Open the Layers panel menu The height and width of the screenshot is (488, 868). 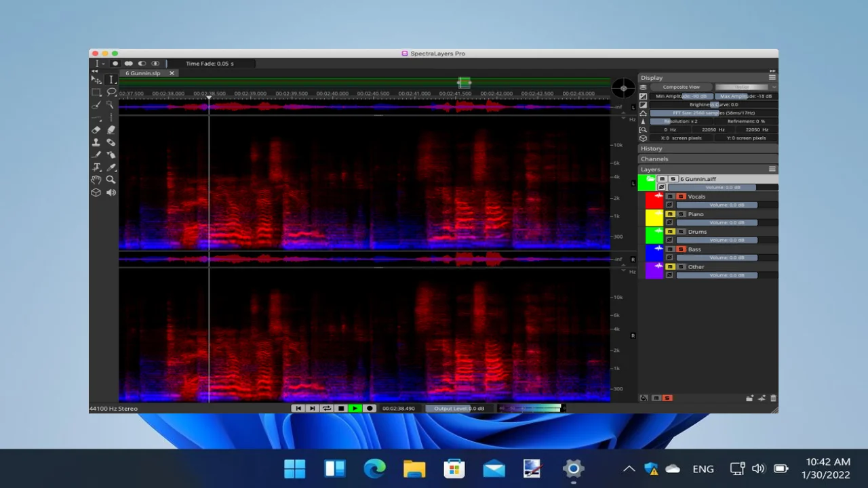point(772,169)
